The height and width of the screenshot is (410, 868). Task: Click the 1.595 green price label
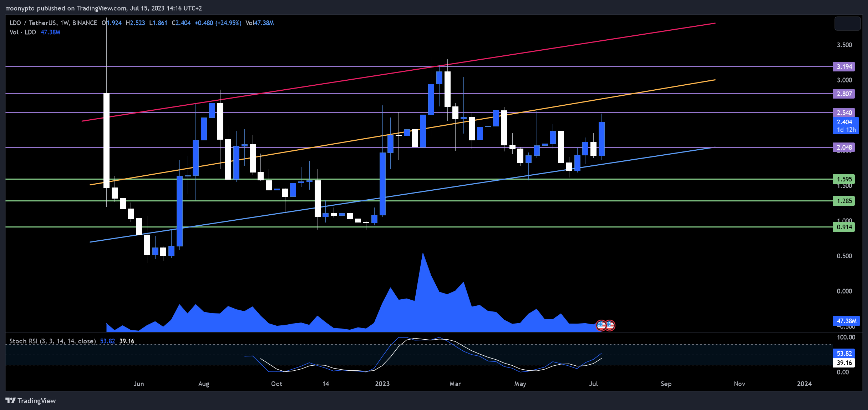844,179
